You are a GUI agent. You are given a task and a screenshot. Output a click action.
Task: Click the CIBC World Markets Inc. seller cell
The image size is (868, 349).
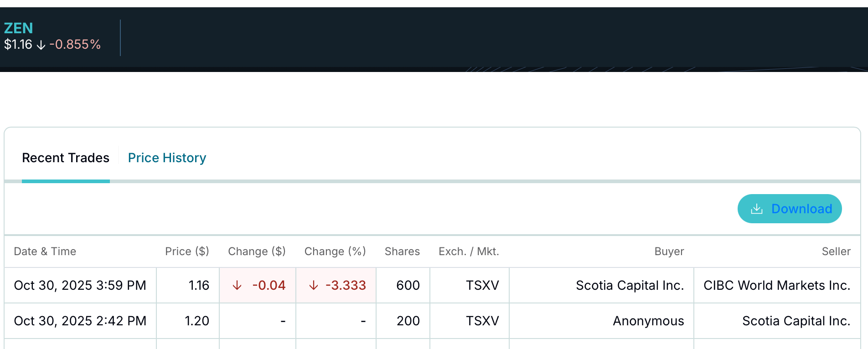tap(777, 286)
